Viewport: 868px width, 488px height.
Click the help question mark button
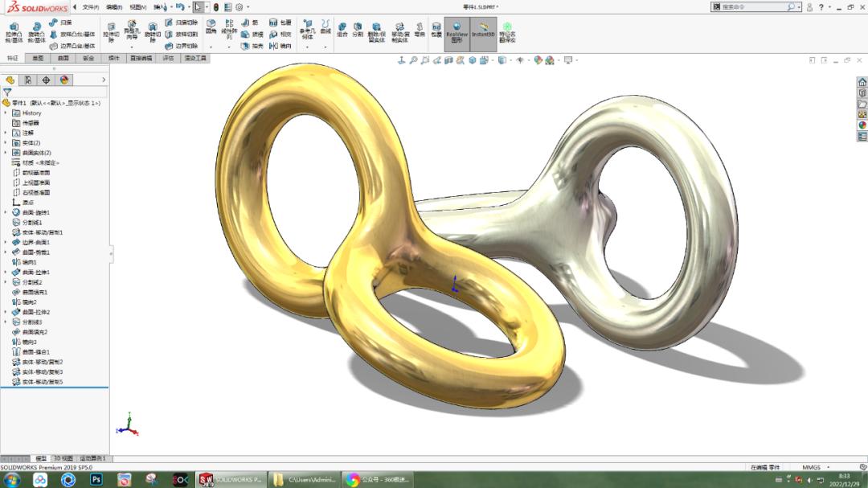pyautogui.click(x=821, y=6)
